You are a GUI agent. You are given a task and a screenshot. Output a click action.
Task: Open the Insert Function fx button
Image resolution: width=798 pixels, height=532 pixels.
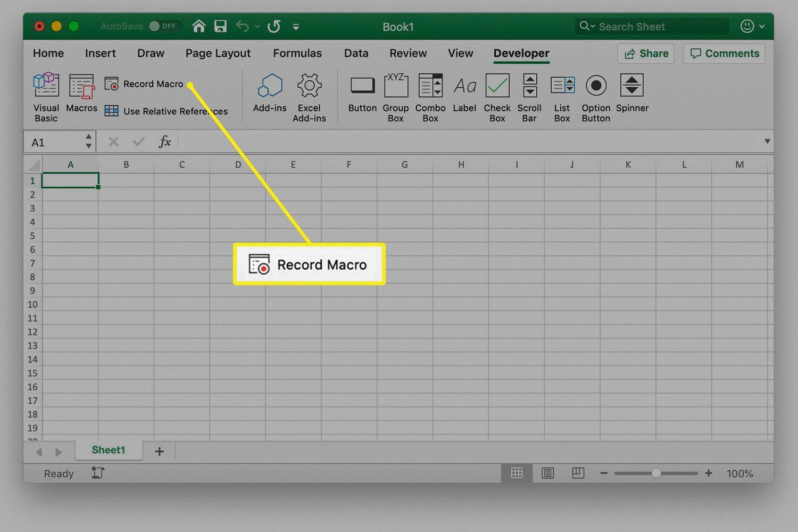(x=165, y=142)
